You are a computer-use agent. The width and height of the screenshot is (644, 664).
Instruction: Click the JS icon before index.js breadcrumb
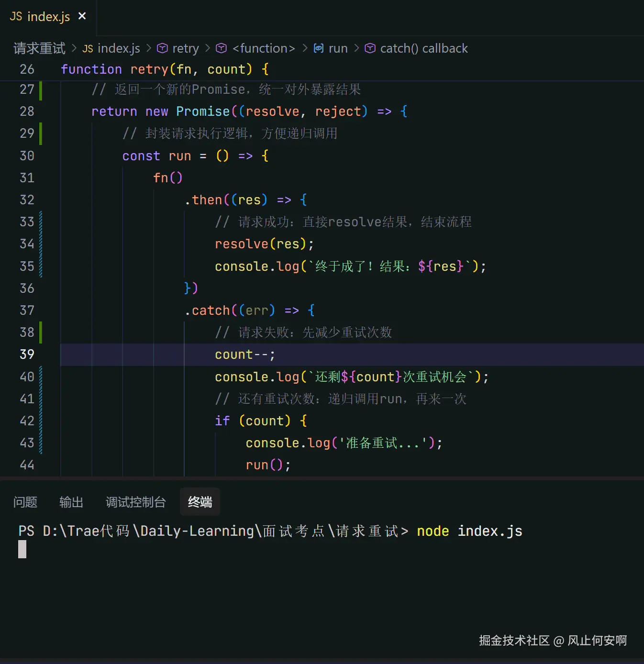pyautogui.click(x=88, y=48)
